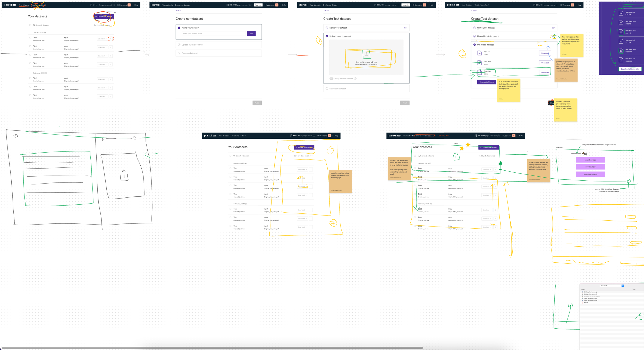644x350 pixels.
Task: Tick first February row checkbox, crossed-out-nav mockup
Action: [30, 78]
